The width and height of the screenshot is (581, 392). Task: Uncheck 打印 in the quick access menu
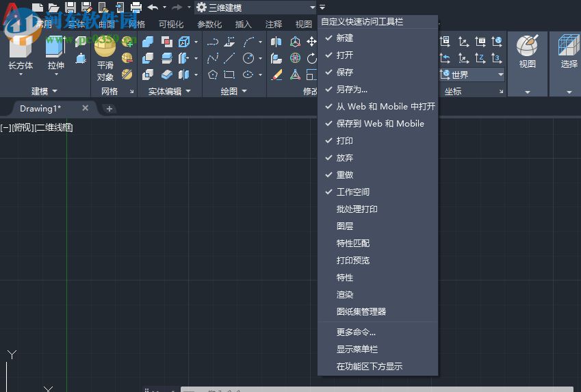[378, 140]
